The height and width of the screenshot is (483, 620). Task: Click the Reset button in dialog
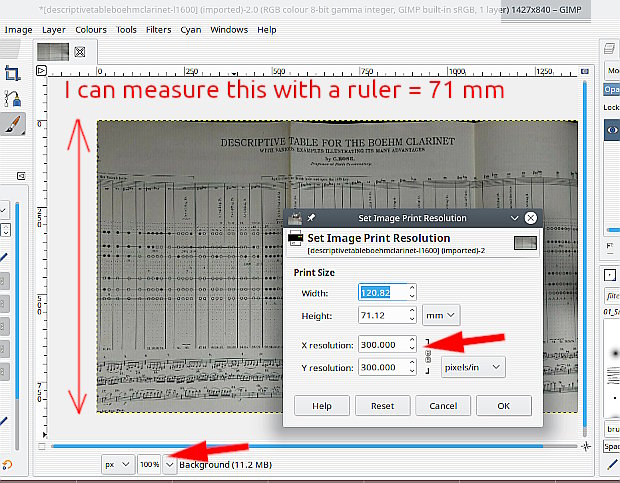coord(382,406)
